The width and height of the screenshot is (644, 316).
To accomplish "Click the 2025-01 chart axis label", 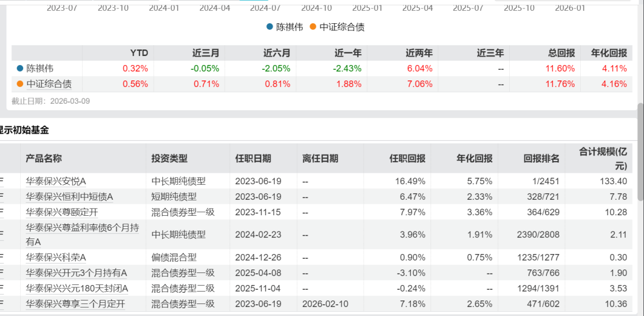I will 367,8.
